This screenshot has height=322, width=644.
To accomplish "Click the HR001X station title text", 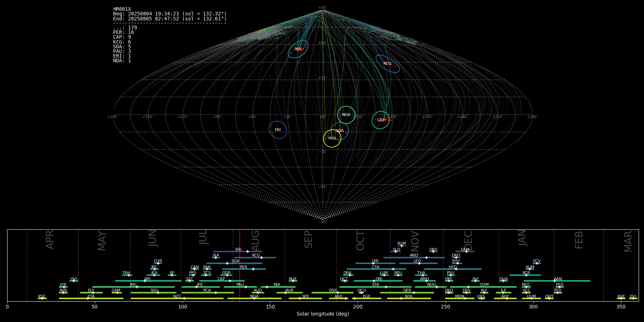I will (x=122, y=9).
